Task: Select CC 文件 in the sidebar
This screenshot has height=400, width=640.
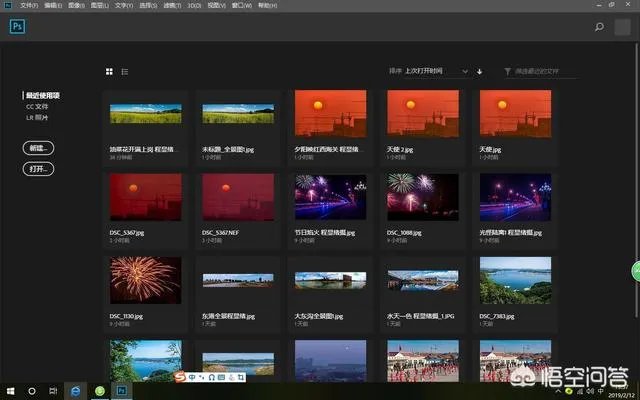Action: 37,107
